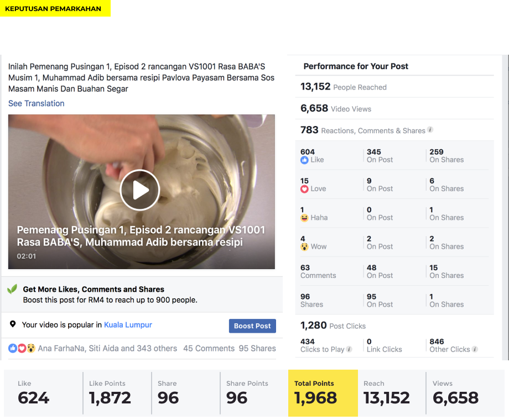
Task: Open the Kuala Lumpur location link
Action: pyautogui.click(x=128, y=324)
